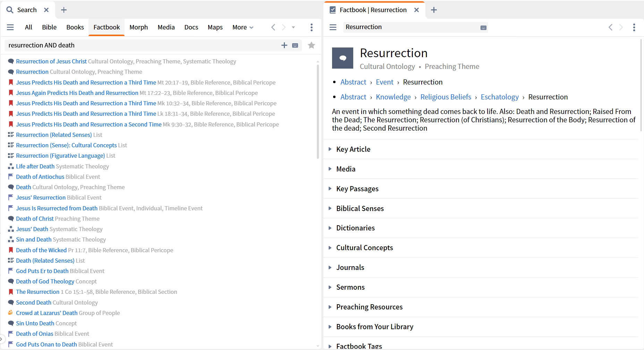Add a new tab beside Search tab
644x350 pixels.
click(64, 10)
